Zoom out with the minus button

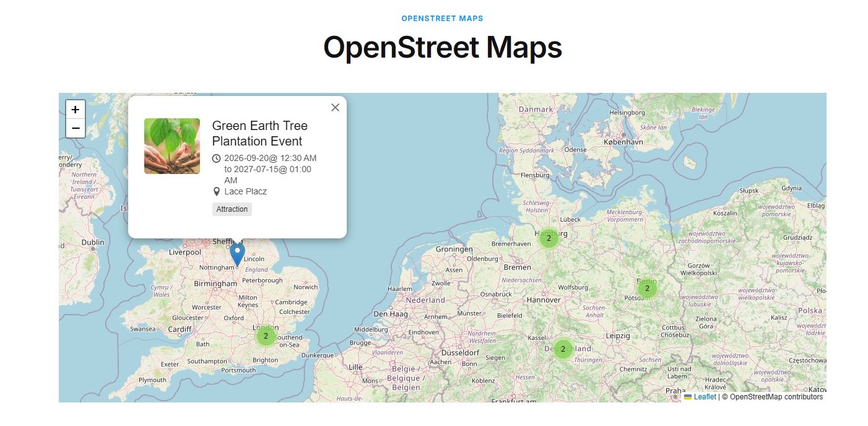tap(76, 128)
